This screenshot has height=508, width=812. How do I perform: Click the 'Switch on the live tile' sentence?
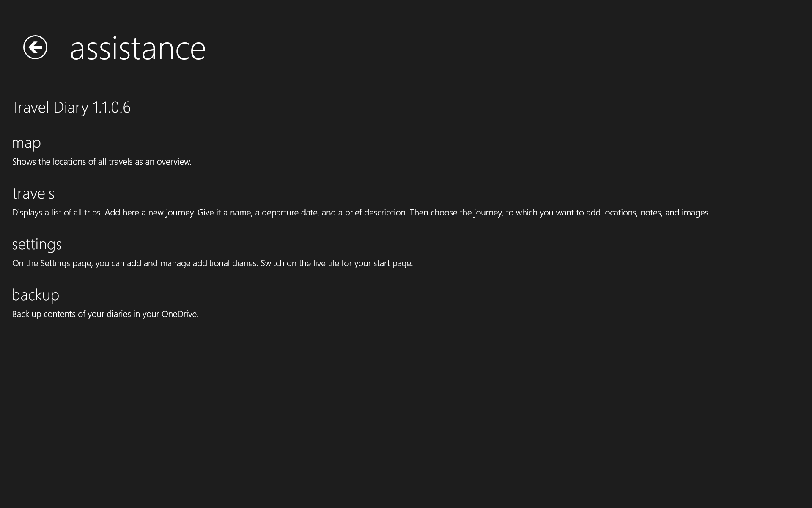point(336,263)
